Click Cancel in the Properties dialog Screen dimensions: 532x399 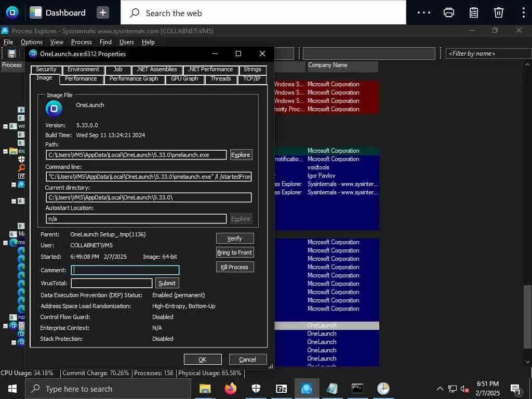click(x=248, y=360)
